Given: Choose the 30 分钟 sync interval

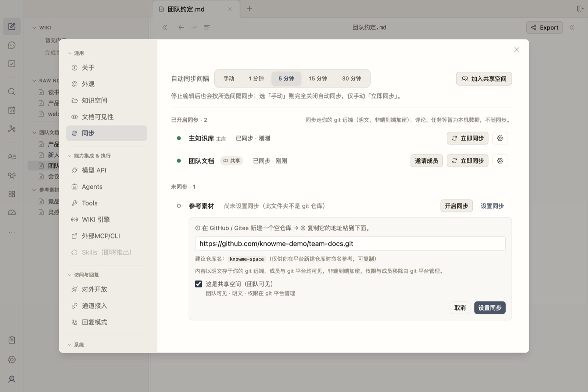Looking at the screenshot, I should tap(352, 79).
